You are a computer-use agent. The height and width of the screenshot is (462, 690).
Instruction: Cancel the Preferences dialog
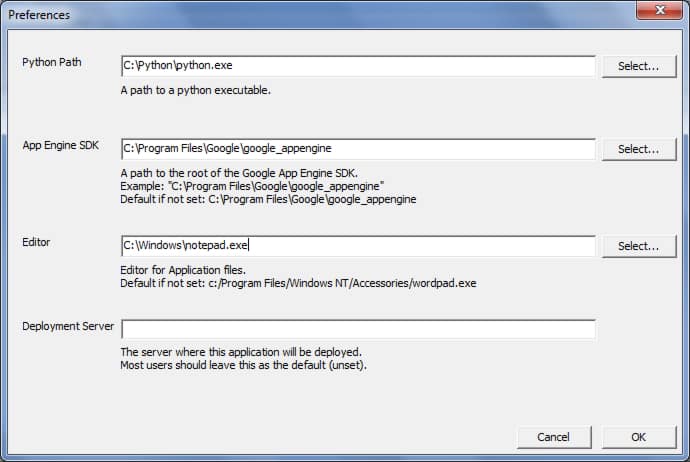coord(553,437)
